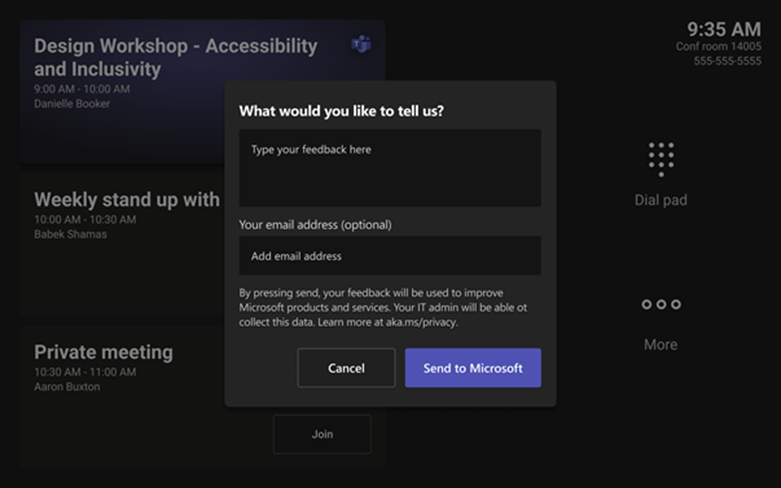The width and height of the screenshot is (781, 488).
Task: Click 'What would you like to tell us?' heading
Action: tap(341, 111)
